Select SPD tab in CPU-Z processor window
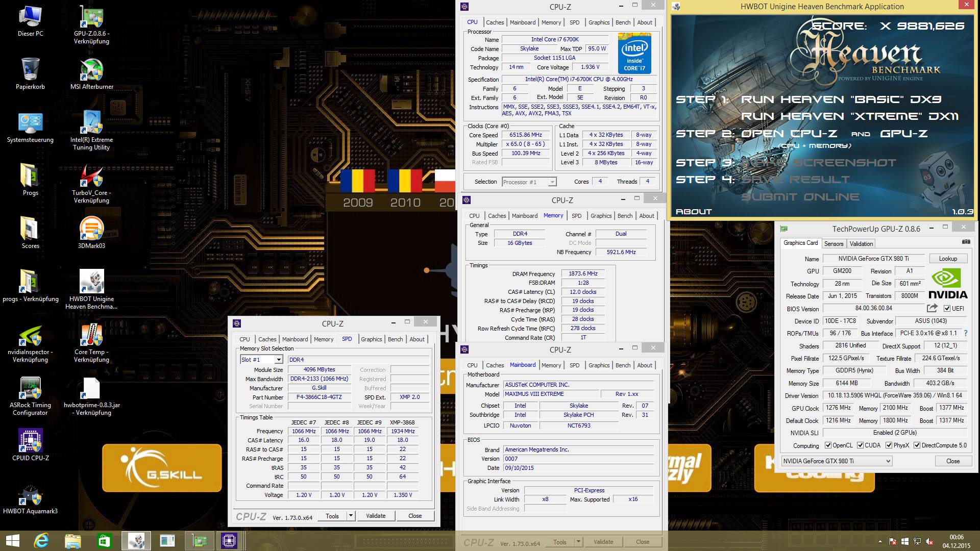 [574, 22]
